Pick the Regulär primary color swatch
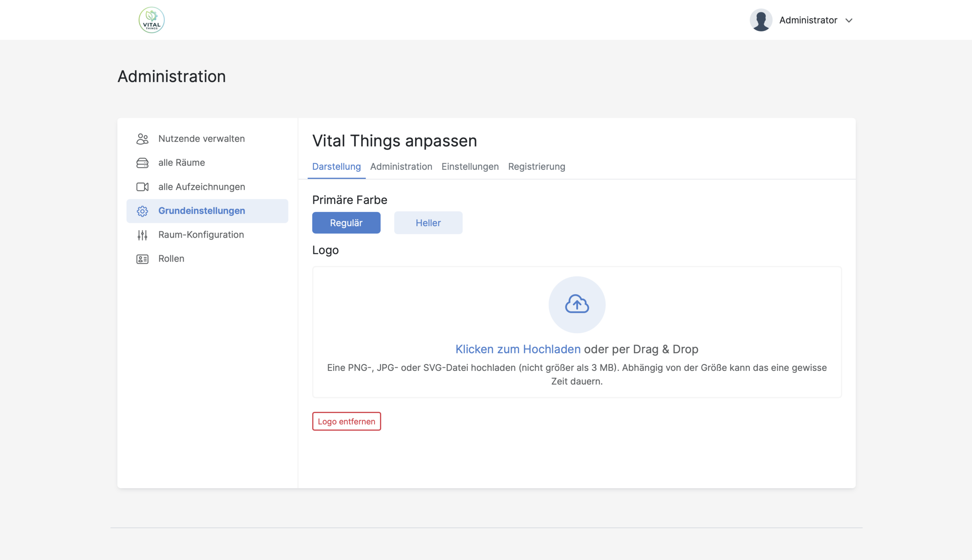The image size is (972, 560). tap(346, 223)
